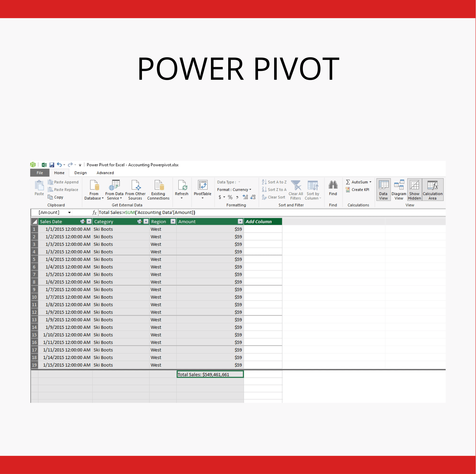
Task: Select the Total Sales measure cell
Action: click(210, 374)
